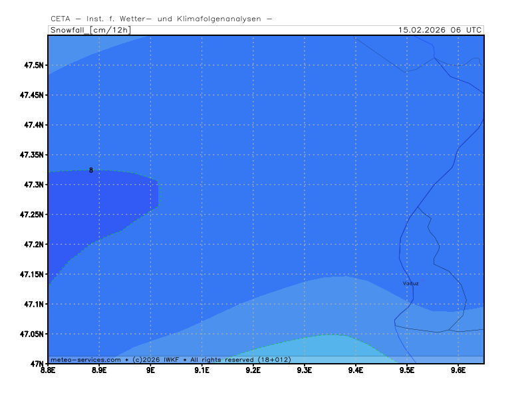This screenshot has height=399, width=532.
Task: Click the 47.5N latitude label
Action: [33, 65]
